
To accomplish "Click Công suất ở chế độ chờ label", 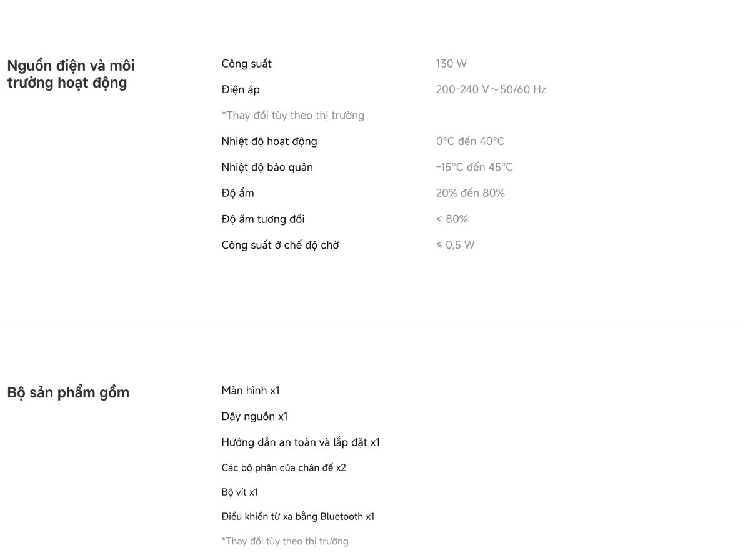I will [x=280, y=245].
